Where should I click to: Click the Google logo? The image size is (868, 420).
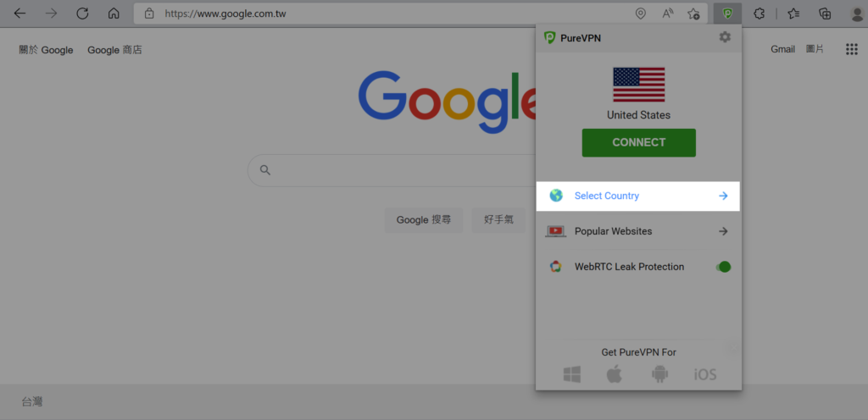448,102
